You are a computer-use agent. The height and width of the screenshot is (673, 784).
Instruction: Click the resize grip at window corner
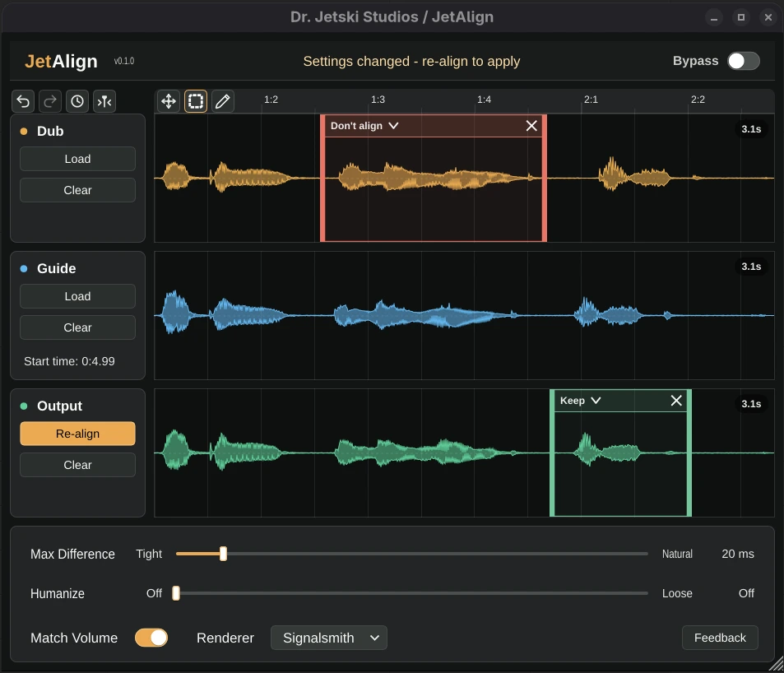[x=777, y=665]
